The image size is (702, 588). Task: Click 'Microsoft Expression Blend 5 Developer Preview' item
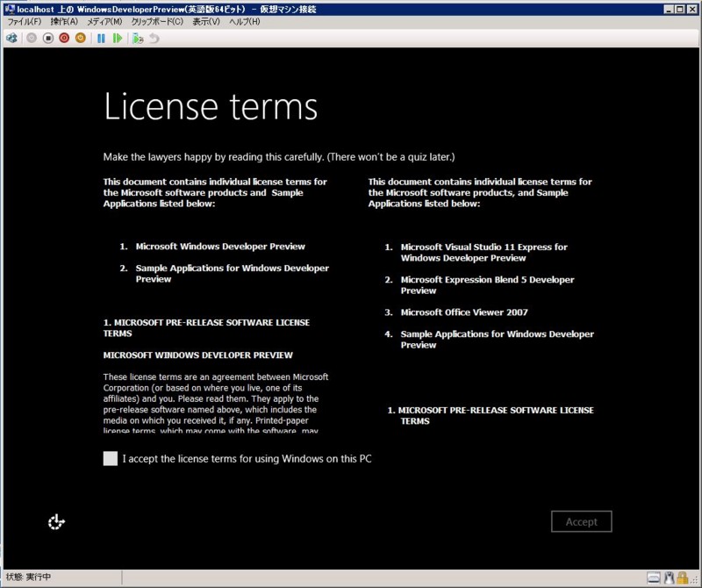tap(487, 285)
